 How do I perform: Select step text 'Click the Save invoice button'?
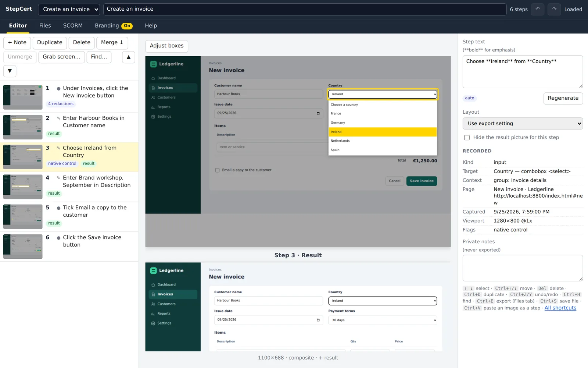pos(92,241)
